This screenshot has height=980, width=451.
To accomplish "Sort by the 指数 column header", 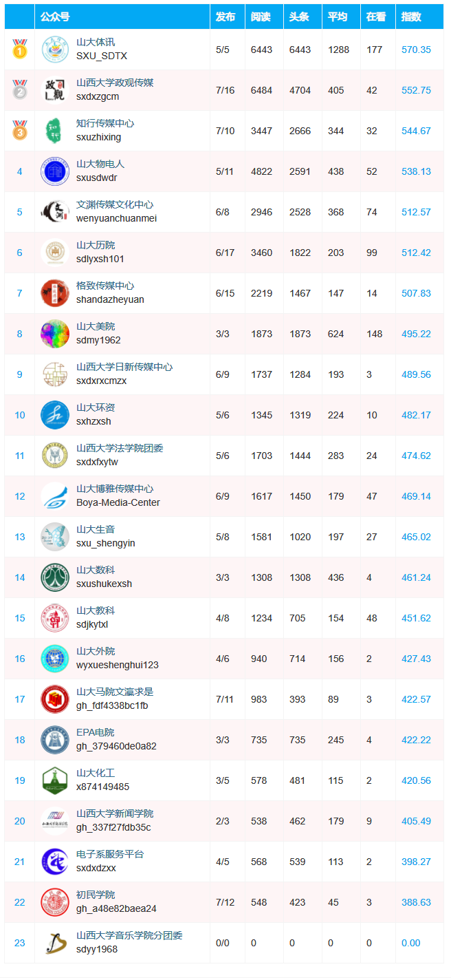I will point(411,17).
